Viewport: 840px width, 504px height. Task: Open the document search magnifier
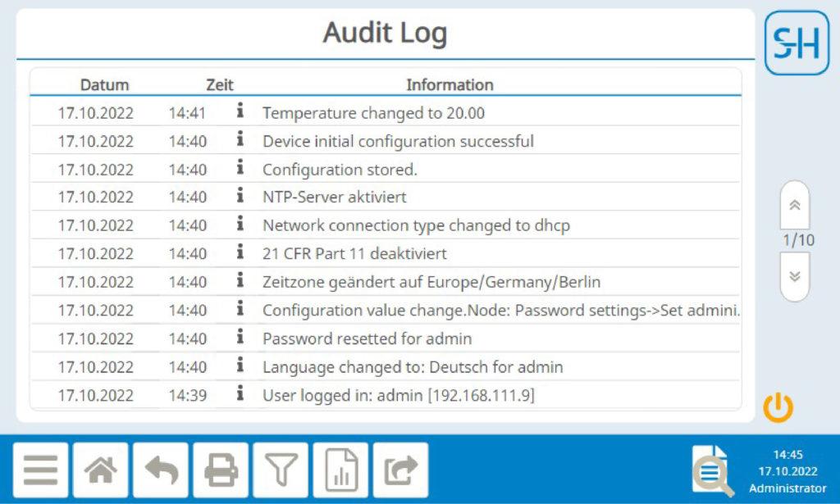pyautogui.click(x=710, y=470)
